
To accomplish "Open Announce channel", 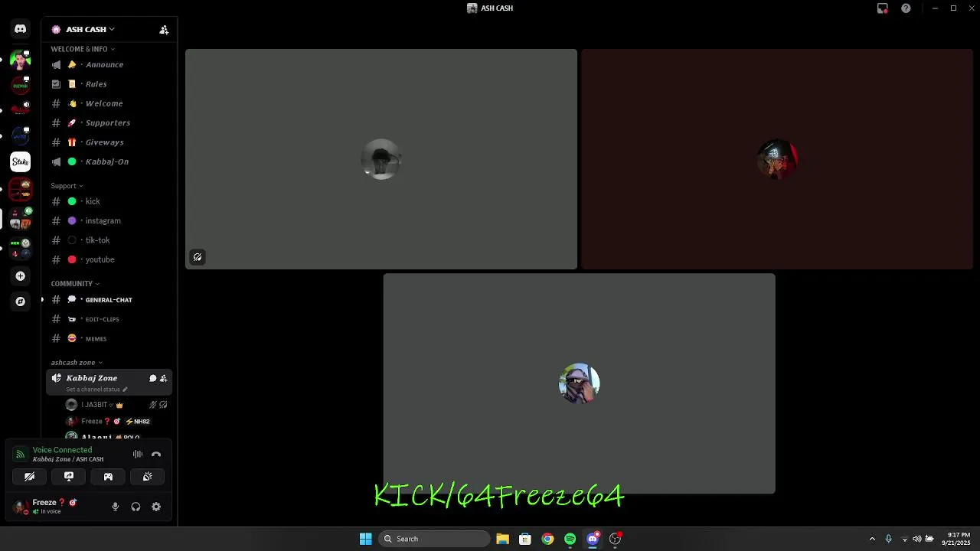I will (x=109, y=65).
